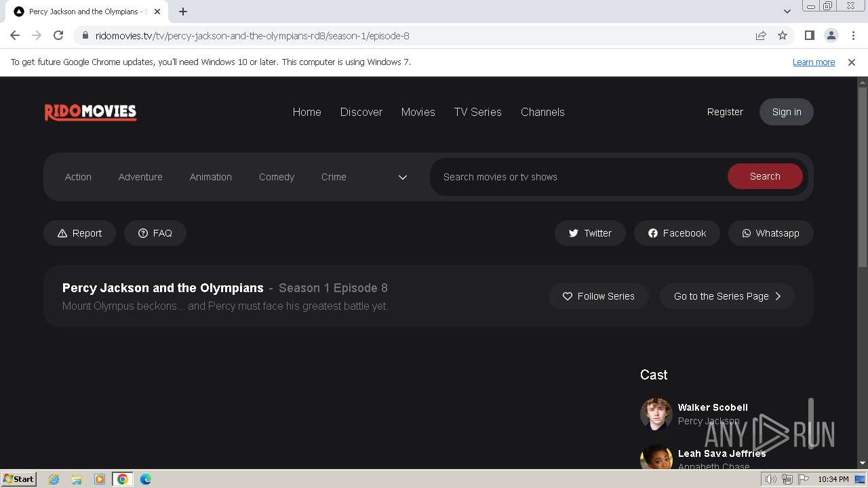Share on Facebook
This screenshot has width=868, height=488.
click(x=677, y=233)
